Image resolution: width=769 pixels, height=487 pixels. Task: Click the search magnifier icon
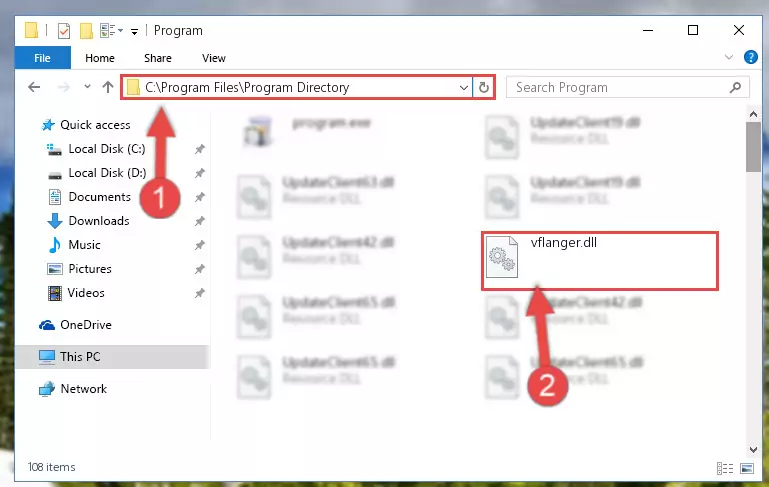click(x=735, y=87)
